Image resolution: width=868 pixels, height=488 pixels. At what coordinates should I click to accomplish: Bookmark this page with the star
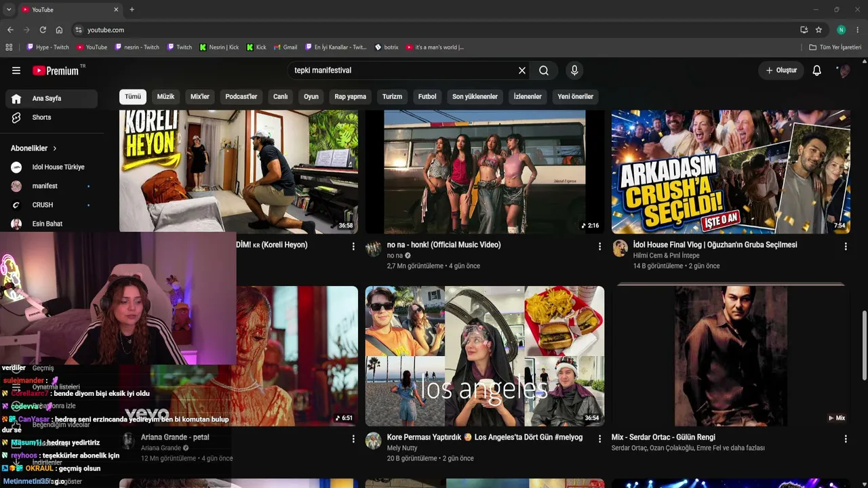point(818,30)
